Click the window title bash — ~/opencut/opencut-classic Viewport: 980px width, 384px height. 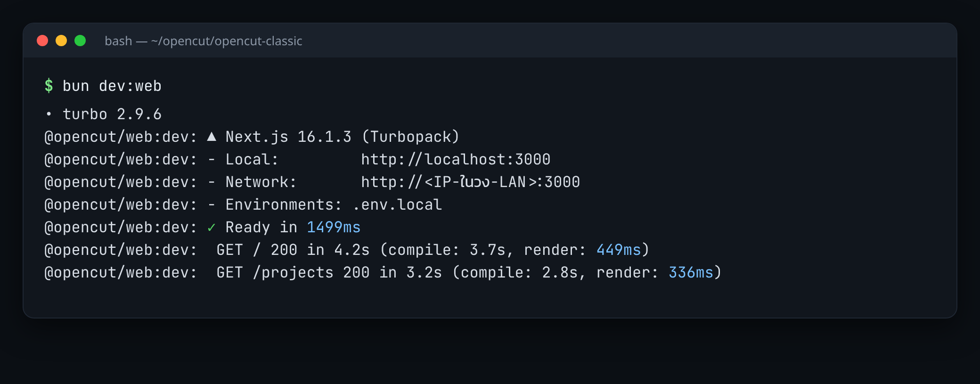(204, 41)
